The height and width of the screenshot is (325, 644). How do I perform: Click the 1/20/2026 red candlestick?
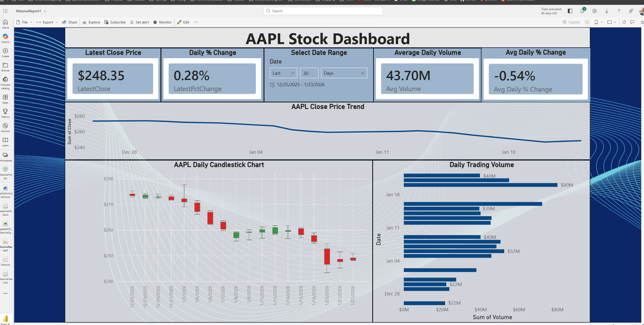pos(327,256)
